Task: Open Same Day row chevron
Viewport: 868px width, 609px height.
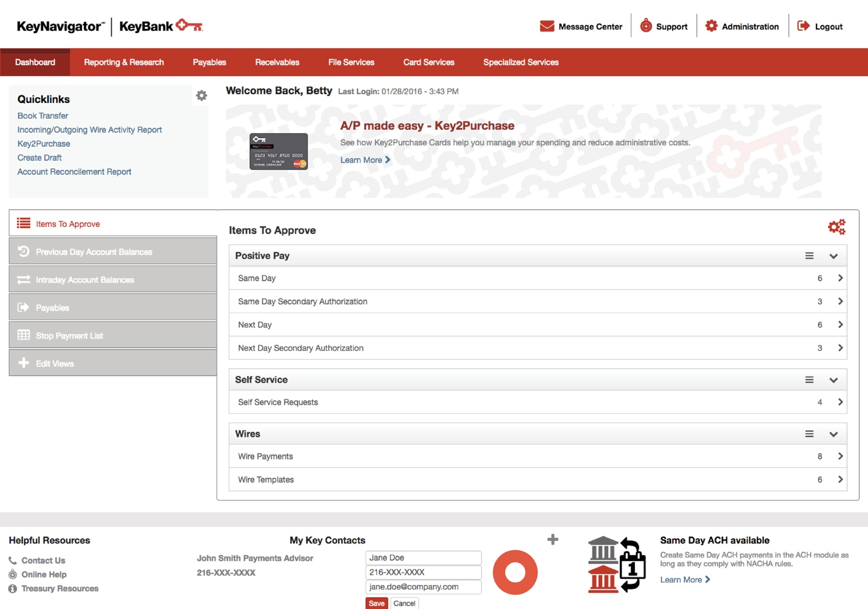Action: [x=840, y=278]
